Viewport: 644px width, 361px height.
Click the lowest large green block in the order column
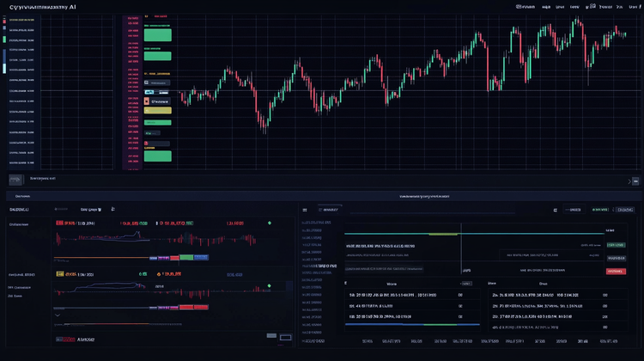[158, 156]
